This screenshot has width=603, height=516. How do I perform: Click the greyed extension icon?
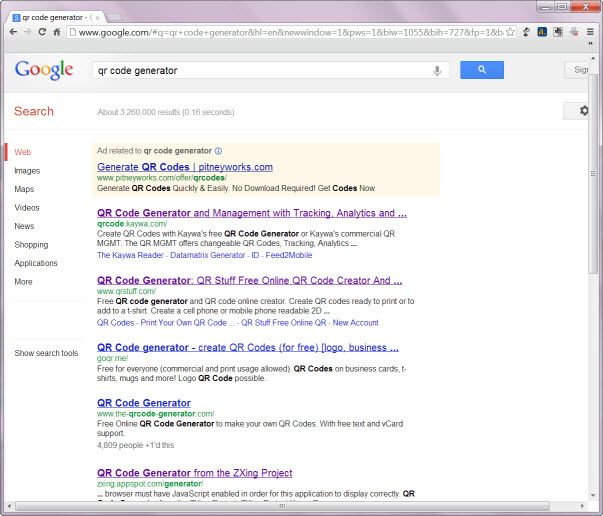tap(574, 32)
